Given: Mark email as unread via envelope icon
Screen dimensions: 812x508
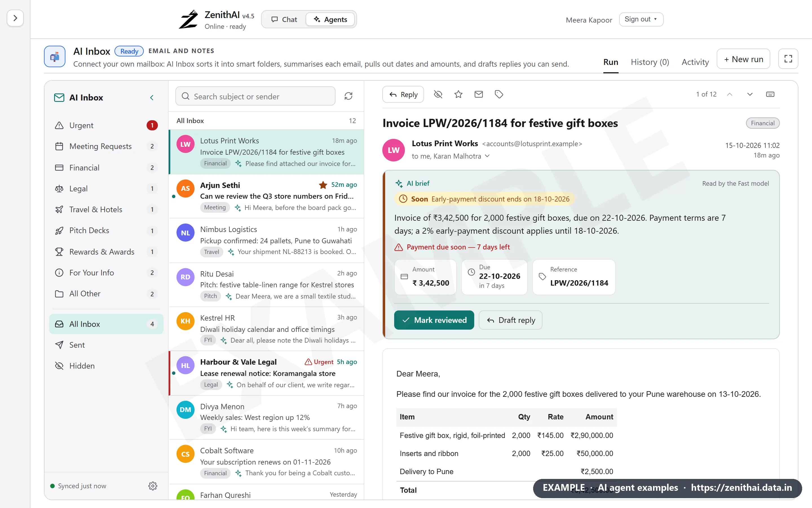Looking at the screenshot, I should (x=478, y=95).
